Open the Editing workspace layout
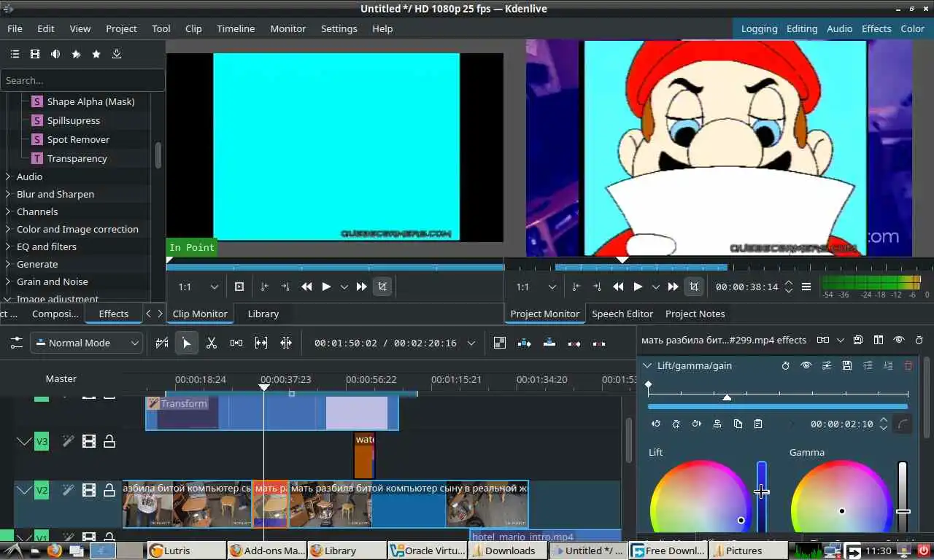The height and width of the screenshot is (560, 934). pos(801,28)
